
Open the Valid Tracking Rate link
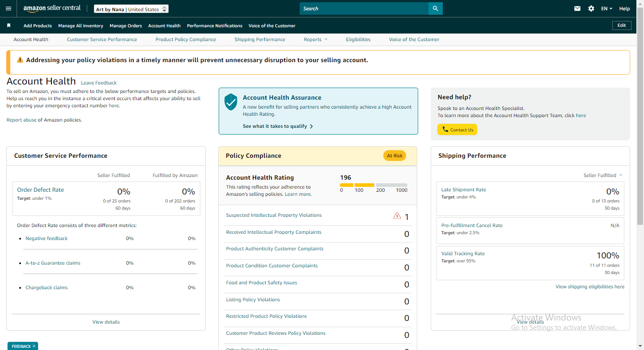[x=463, y=253]
